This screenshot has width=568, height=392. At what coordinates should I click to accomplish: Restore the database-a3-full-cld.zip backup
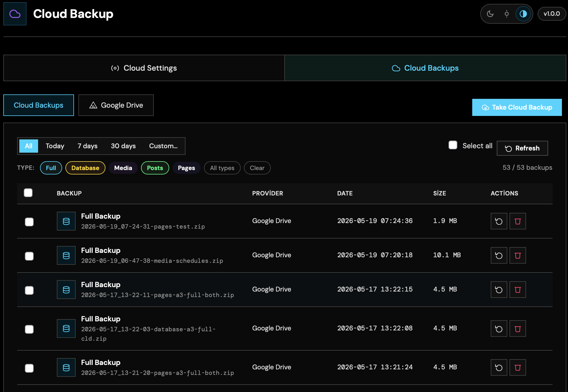coord(499,329)
